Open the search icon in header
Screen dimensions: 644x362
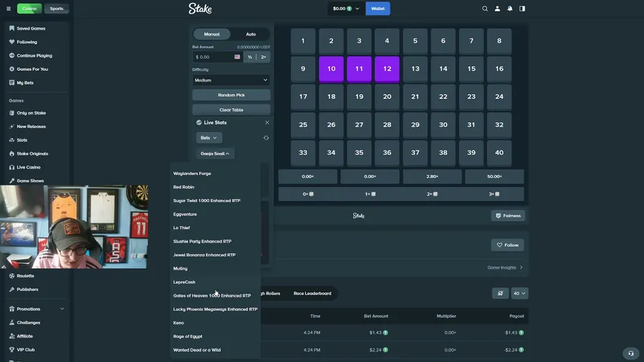pos(485,8)
